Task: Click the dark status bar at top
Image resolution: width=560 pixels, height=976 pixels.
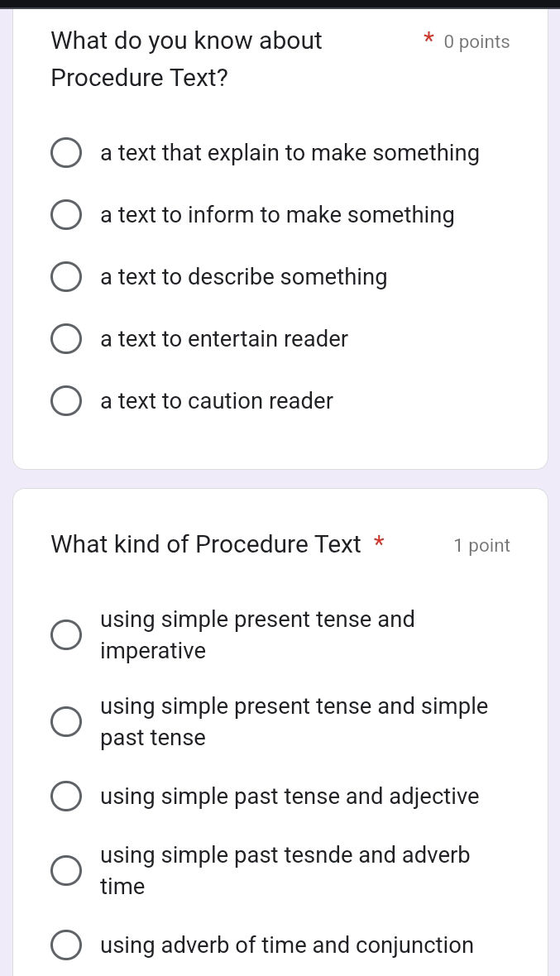Action: pos(280,6)
